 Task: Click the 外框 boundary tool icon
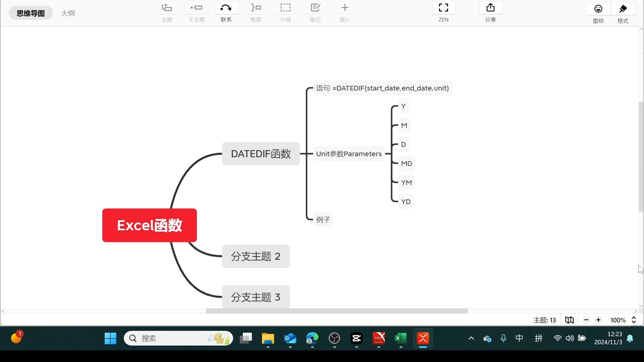click(x=285, y=8)
